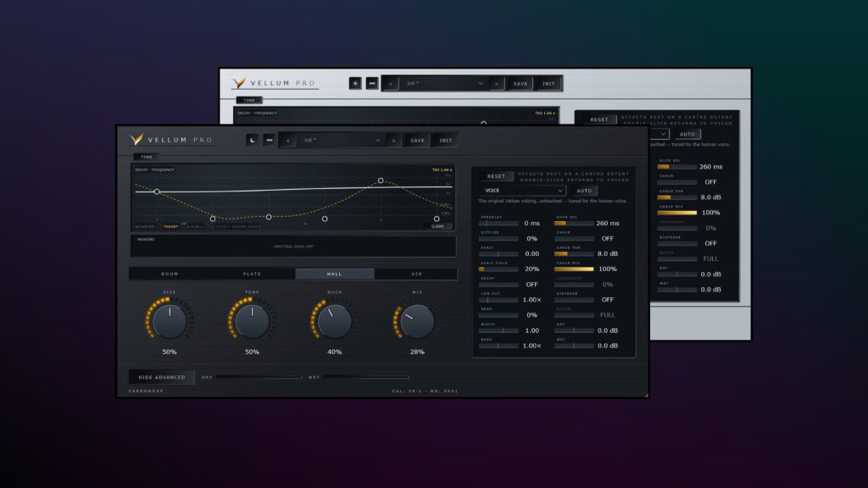868x488 pixels.
Task: Go to next preset in front window
Action: tap(393, 141)
